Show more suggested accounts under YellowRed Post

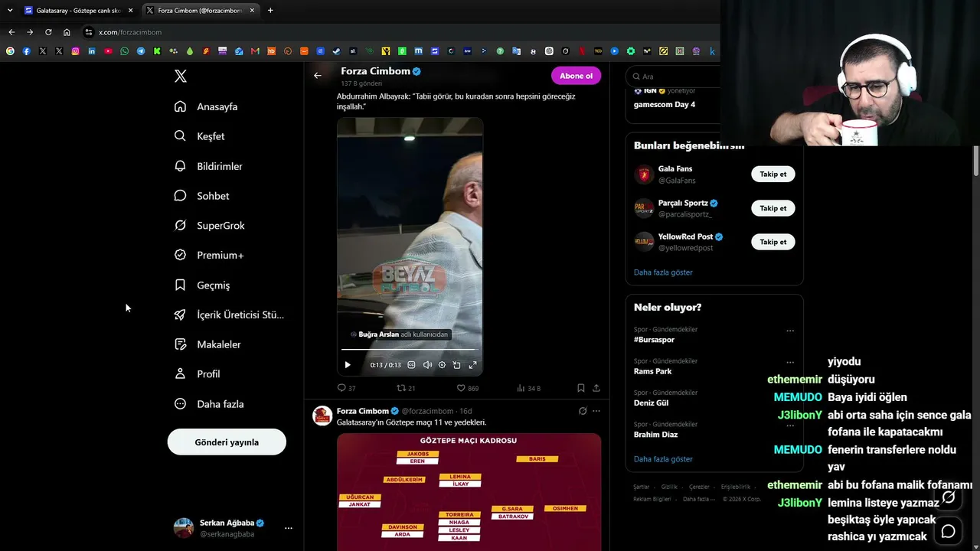[x=663, y=272]
